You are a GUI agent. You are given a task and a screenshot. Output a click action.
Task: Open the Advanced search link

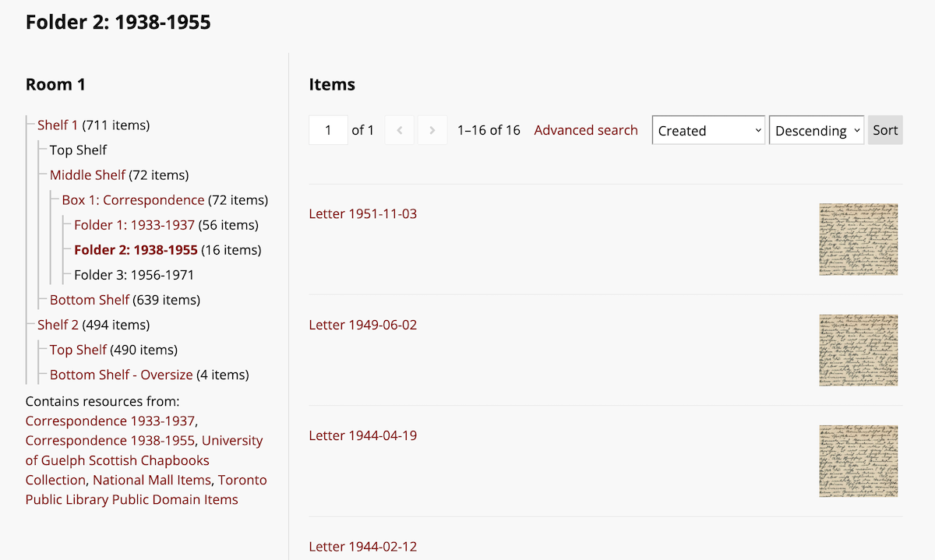tap(586, 130)
